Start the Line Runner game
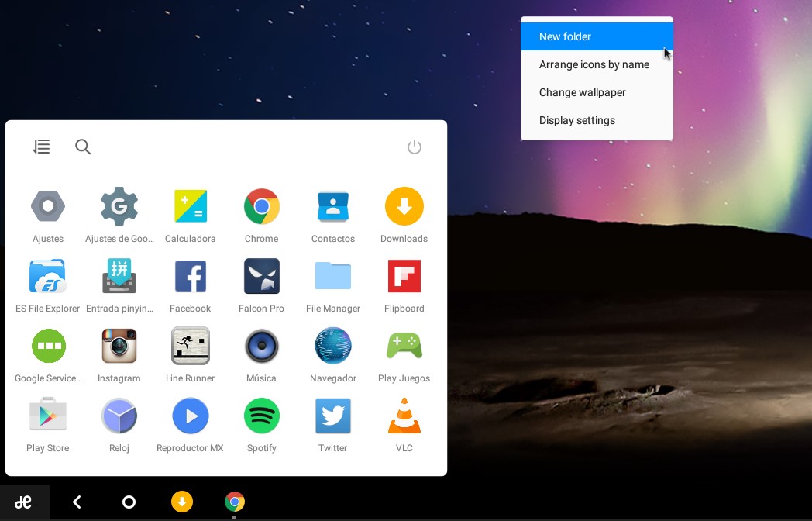This screenshot has width=812, height=521. pos(190,346)
